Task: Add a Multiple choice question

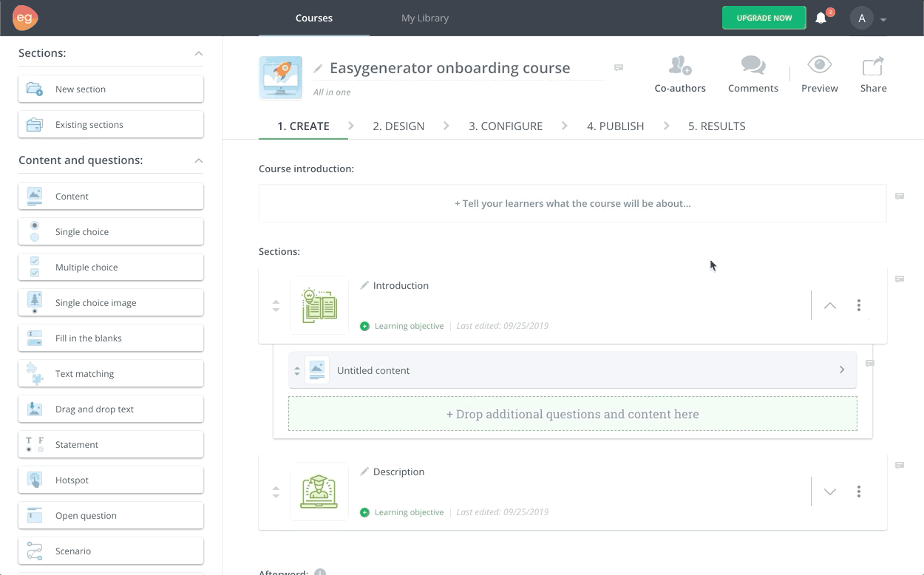Action: point(111,267)
